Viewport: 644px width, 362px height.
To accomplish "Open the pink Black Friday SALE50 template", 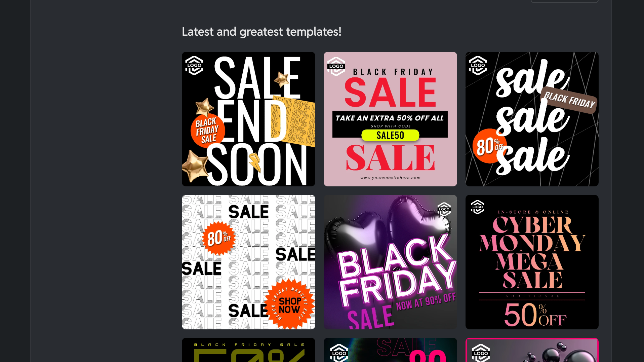I will 390,119.
